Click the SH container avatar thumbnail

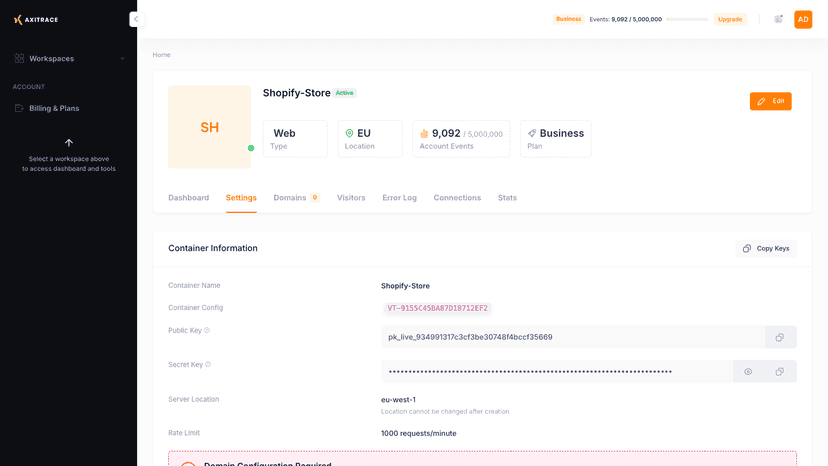tap(209, 127)
